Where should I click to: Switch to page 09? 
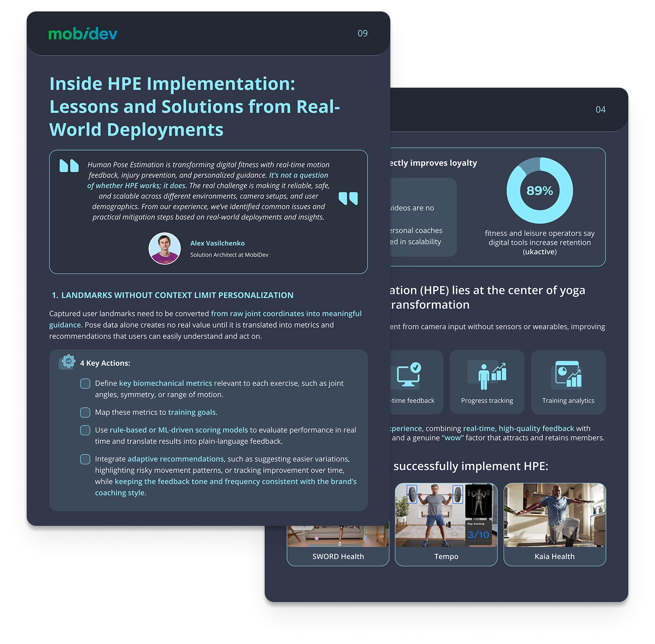pos(362,33)
